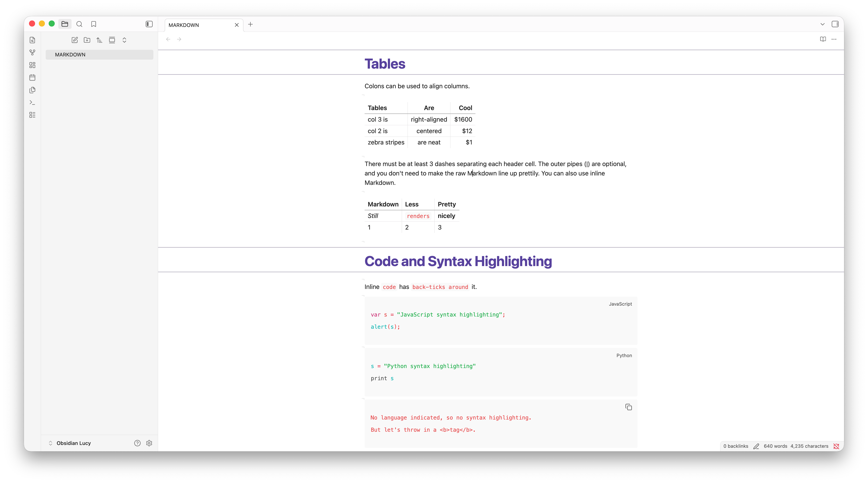Click the Pretty column header
This screenshot has width=868, height=483.
click(447, 204)
